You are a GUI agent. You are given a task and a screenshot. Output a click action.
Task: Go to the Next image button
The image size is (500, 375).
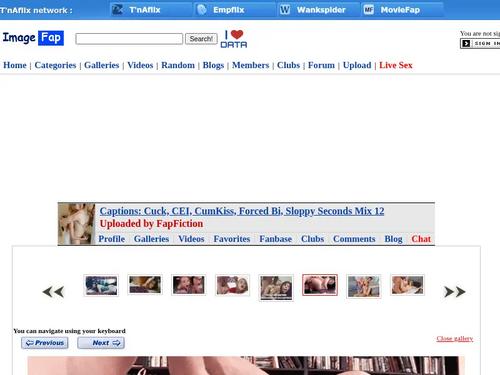[x=101, y=343]
